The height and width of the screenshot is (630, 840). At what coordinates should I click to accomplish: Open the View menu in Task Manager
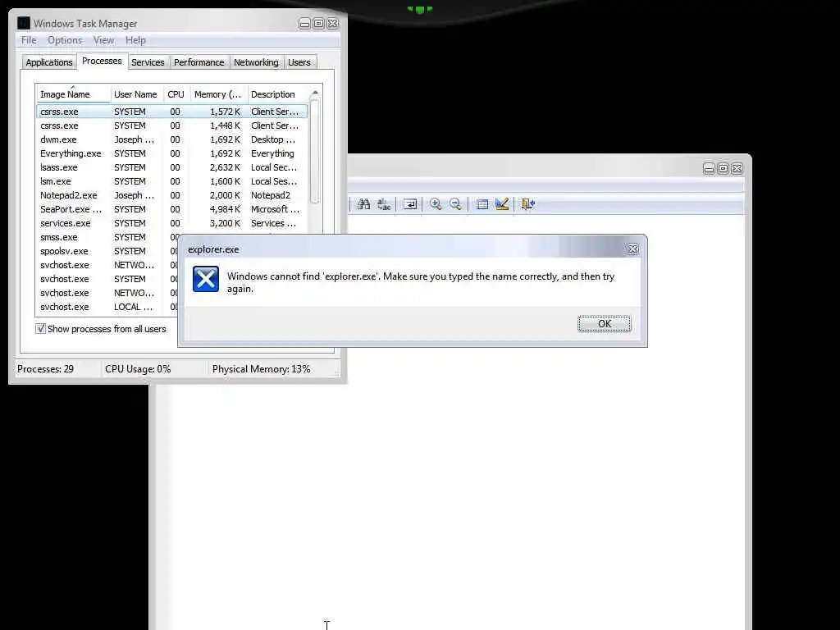pyautogui.click(x=103, y=40)
